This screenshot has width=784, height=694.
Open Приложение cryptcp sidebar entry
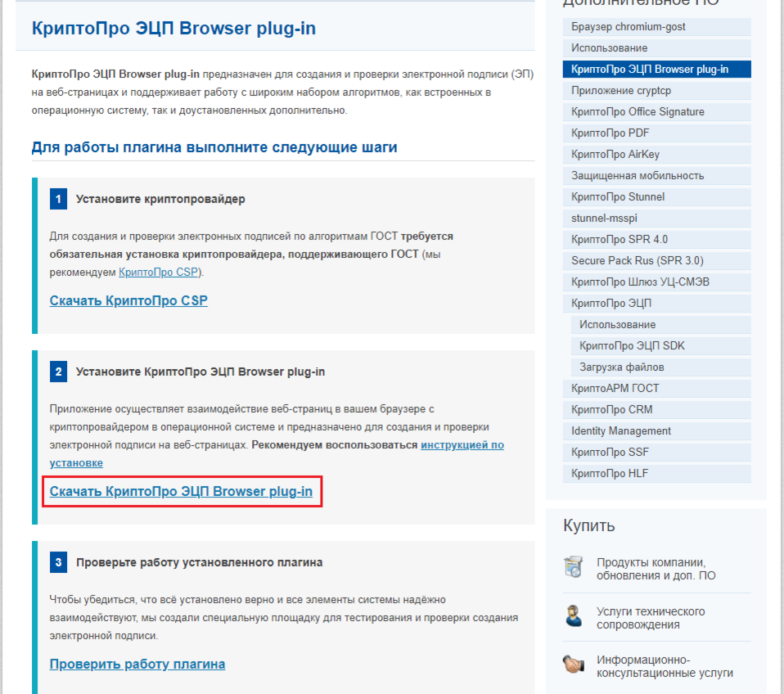[656, 91]
